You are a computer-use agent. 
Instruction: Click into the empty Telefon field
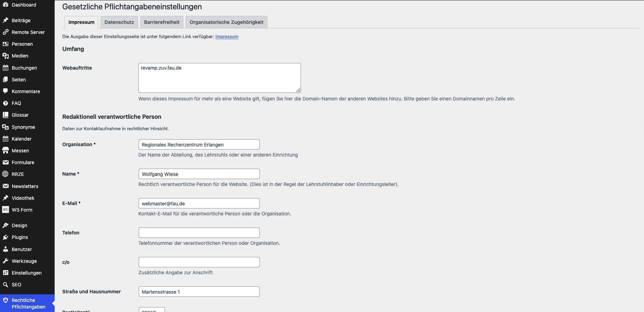click(199, 233)
